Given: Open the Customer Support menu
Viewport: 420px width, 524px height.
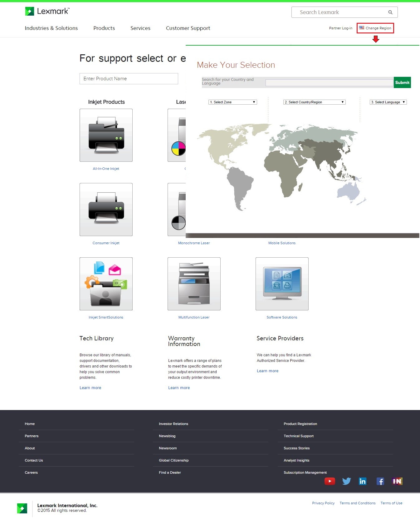Looking at the screenshot, I should coord(188,28).
